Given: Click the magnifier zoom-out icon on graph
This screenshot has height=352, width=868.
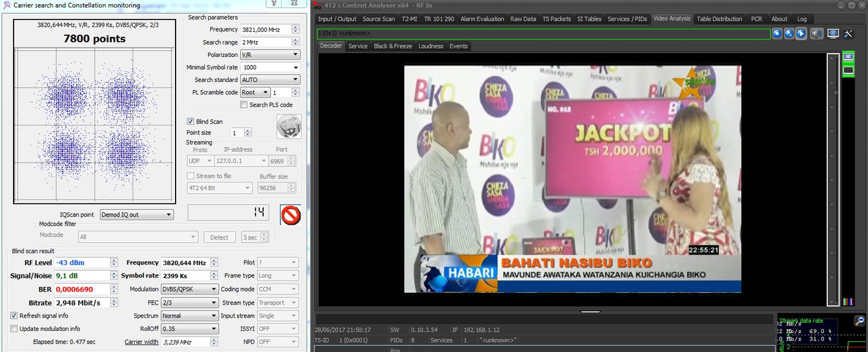Looking at the screenshot, I should [860, 321].
